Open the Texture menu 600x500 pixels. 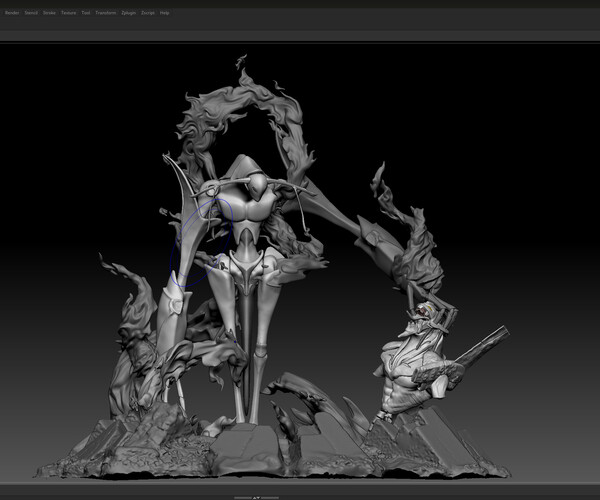(x=68, y=13)
